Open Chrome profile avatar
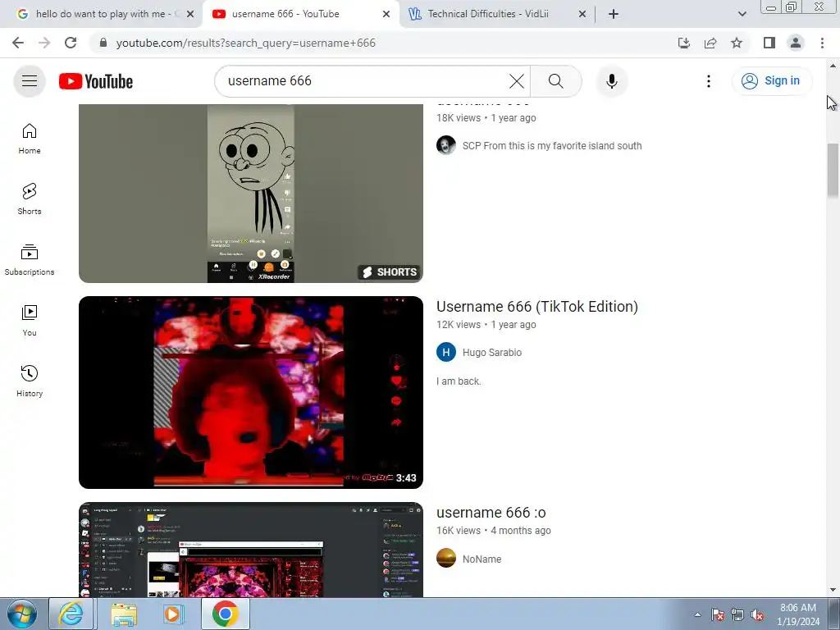 796,43
